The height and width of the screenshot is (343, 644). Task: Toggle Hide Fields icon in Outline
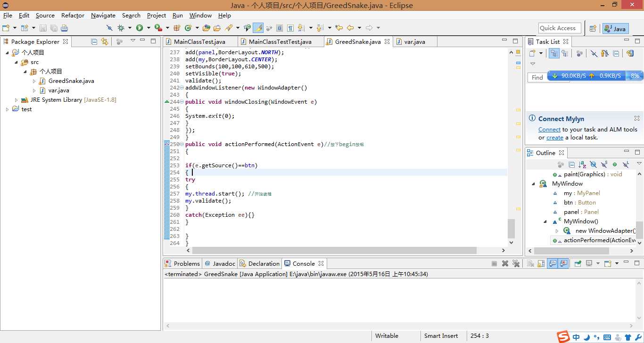click(x=593, y=164)
